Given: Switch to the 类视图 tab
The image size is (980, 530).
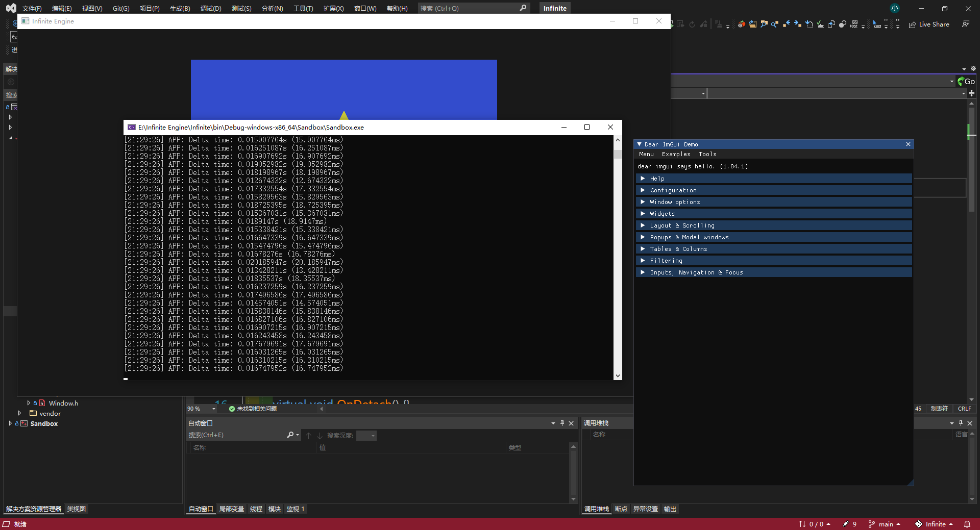Looking at the screenshot, I should [77, 509].
